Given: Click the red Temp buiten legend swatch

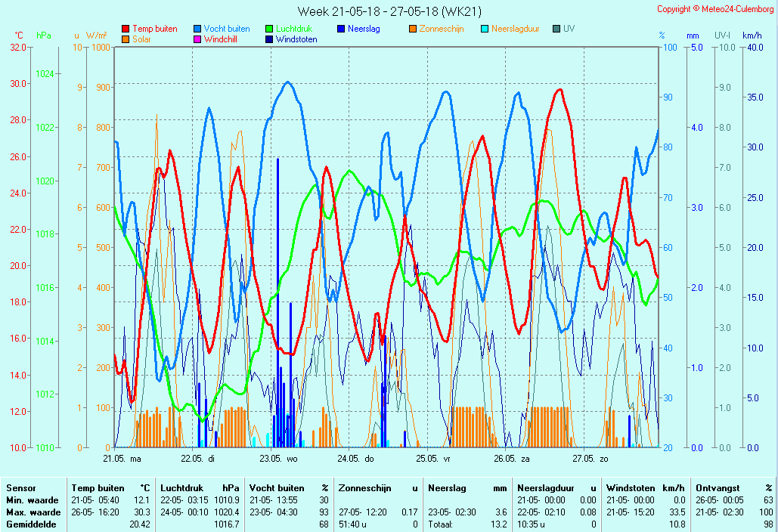Looking at the screenshot, I should pyautogui.click(x=126, y=29).
